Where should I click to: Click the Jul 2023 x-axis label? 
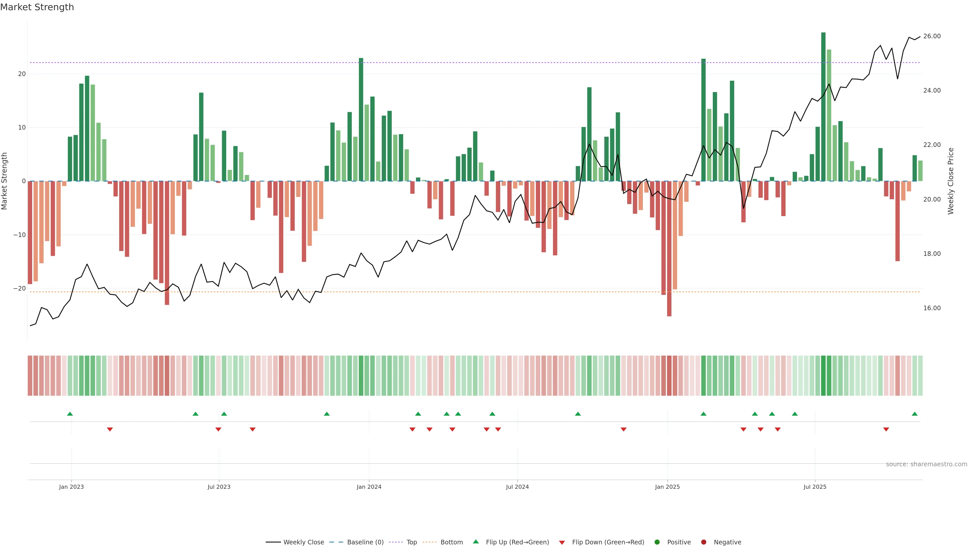[x=219, y=487]
